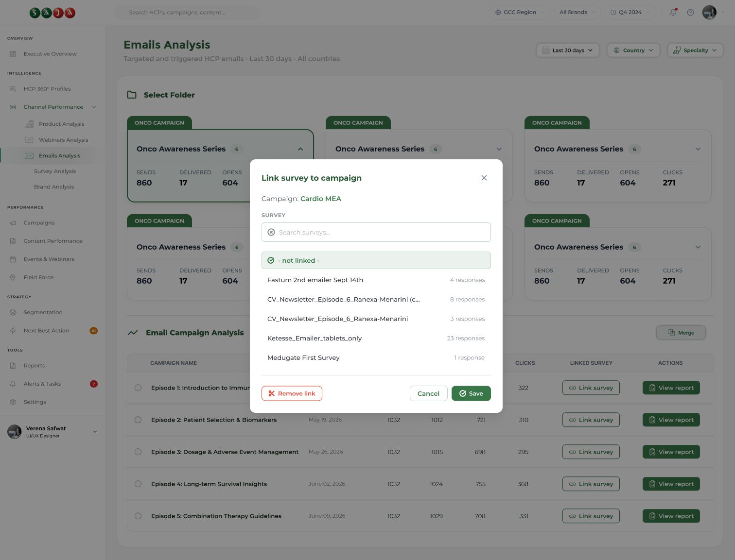Viewport: 735px width, 560px height.
Task: Select Episode 4 row radio button
Action: click(x=138, y=484)
